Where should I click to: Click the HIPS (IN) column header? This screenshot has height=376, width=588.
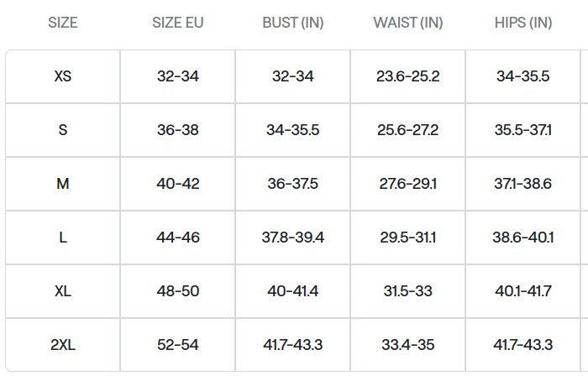(x=523, y=23)
